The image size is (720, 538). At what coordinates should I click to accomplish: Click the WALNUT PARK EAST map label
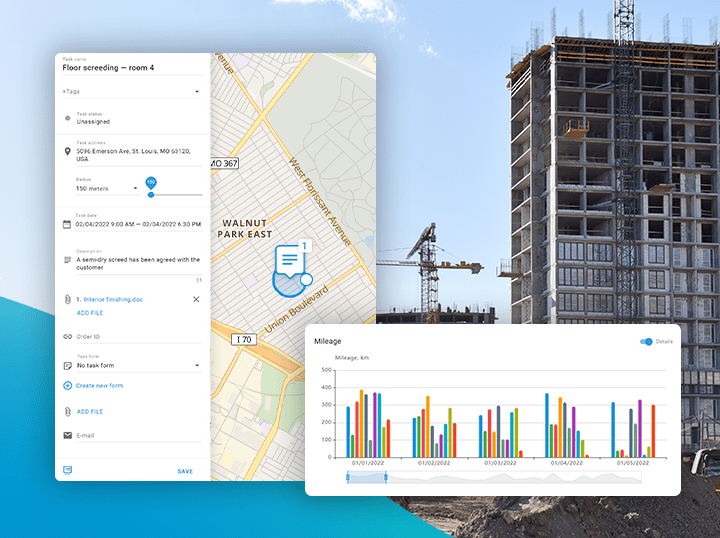tap(244, 229)
